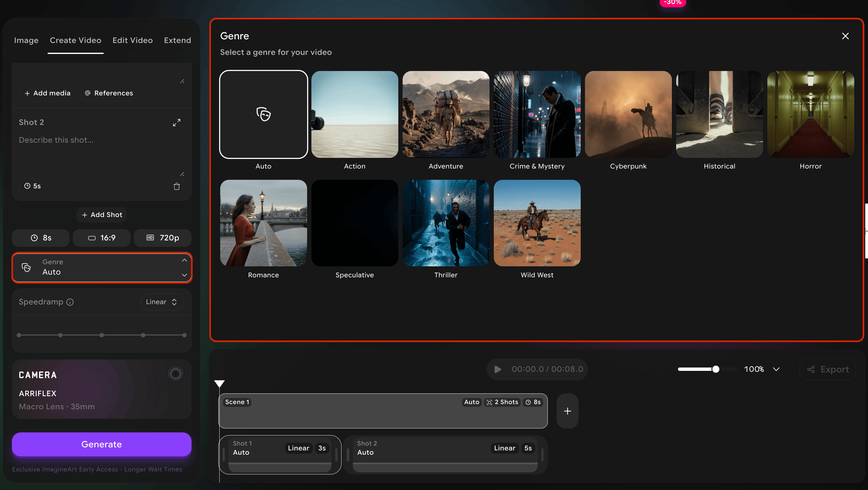Open the References button
This screenshot has height=490, width=868.
click(109, 93)
